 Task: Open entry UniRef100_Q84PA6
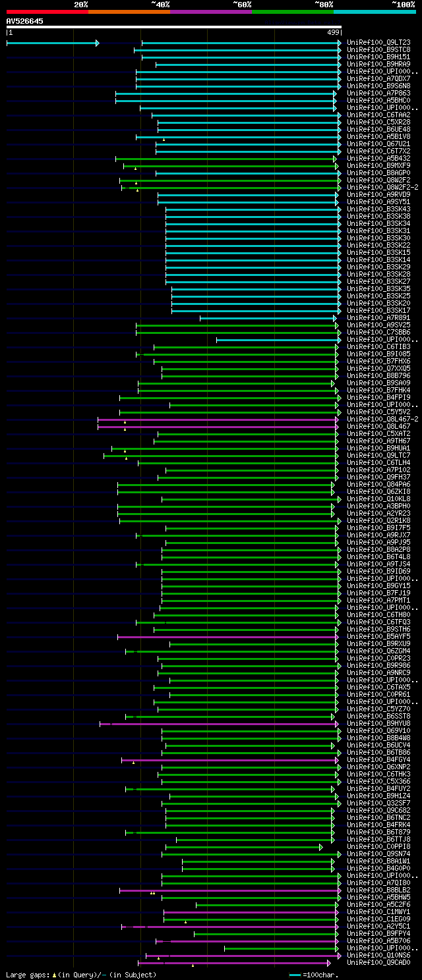point(378,485)
